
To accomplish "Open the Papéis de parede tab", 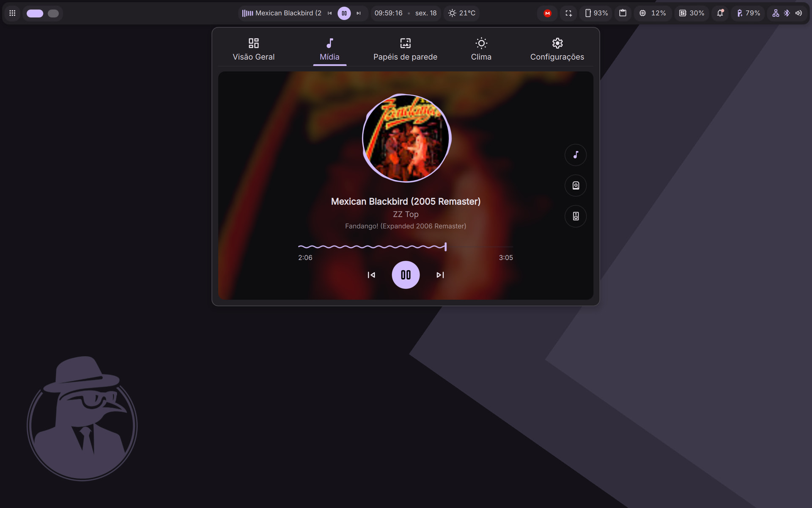I will (x=405, y=49).
